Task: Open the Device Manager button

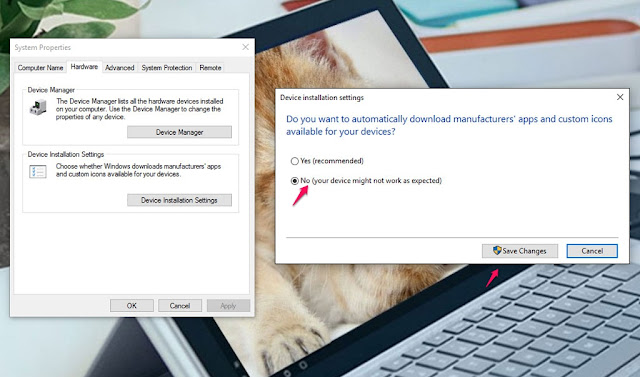Action: pos(179,132)
